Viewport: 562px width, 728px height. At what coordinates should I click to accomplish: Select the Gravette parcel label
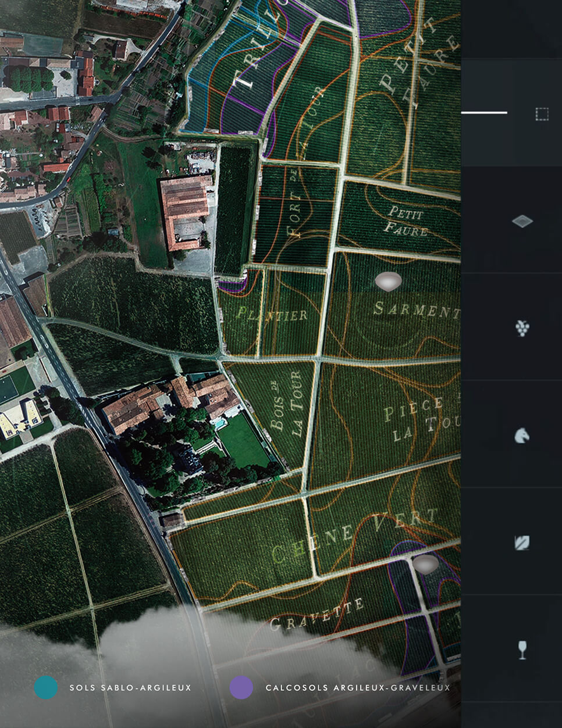click(x=317, y=615)
